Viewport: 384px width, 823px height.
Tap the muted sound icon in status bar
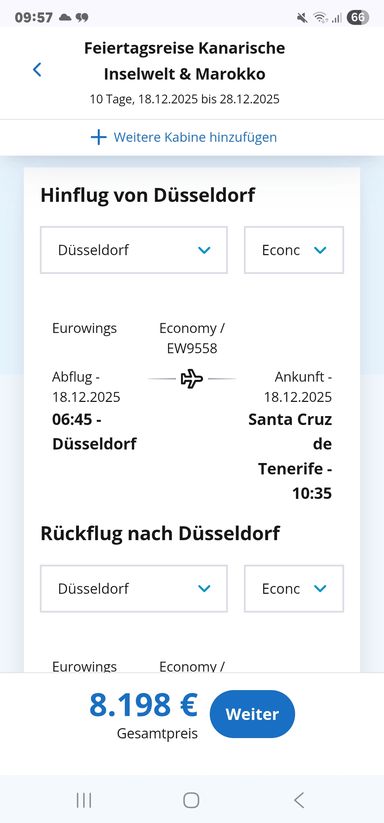coord(302,18)
